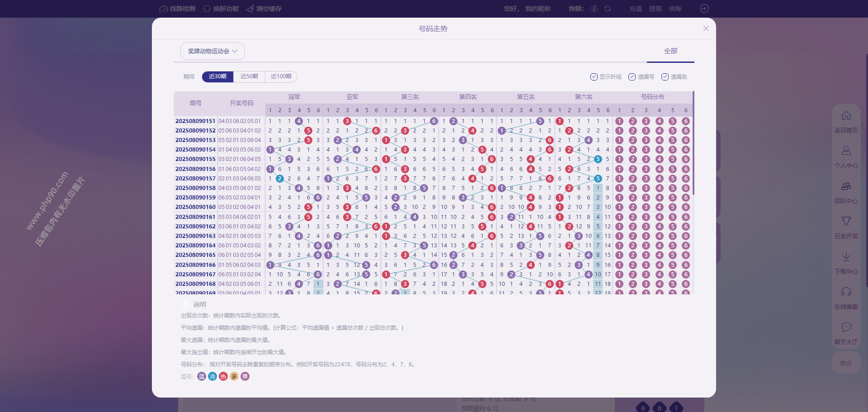Toggle balance visibility eye icon
This screenshot has width=868, height=412.
(594, 9)
